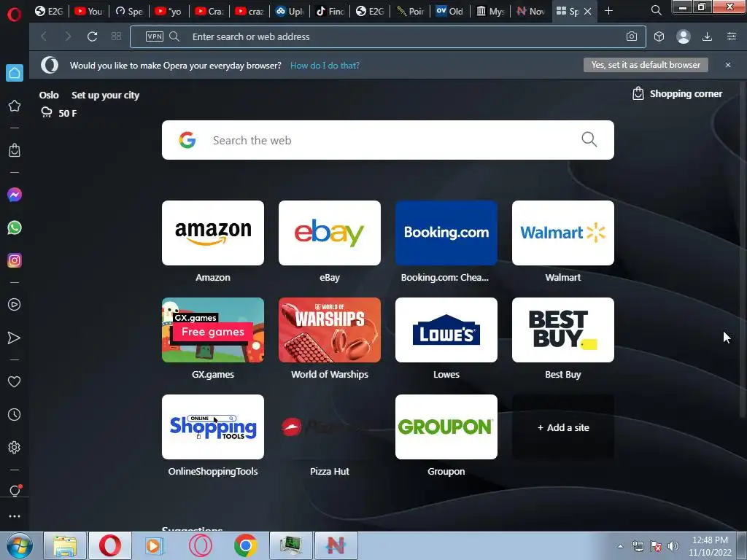
Task: Open the World of Warships tile
Action: [x=330, y=330]
